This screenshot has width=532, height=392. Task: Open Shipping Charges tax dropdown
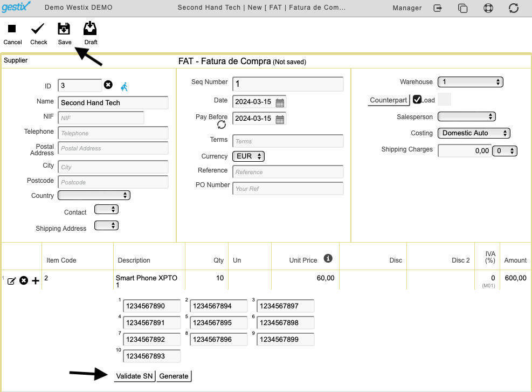point(505,150)
